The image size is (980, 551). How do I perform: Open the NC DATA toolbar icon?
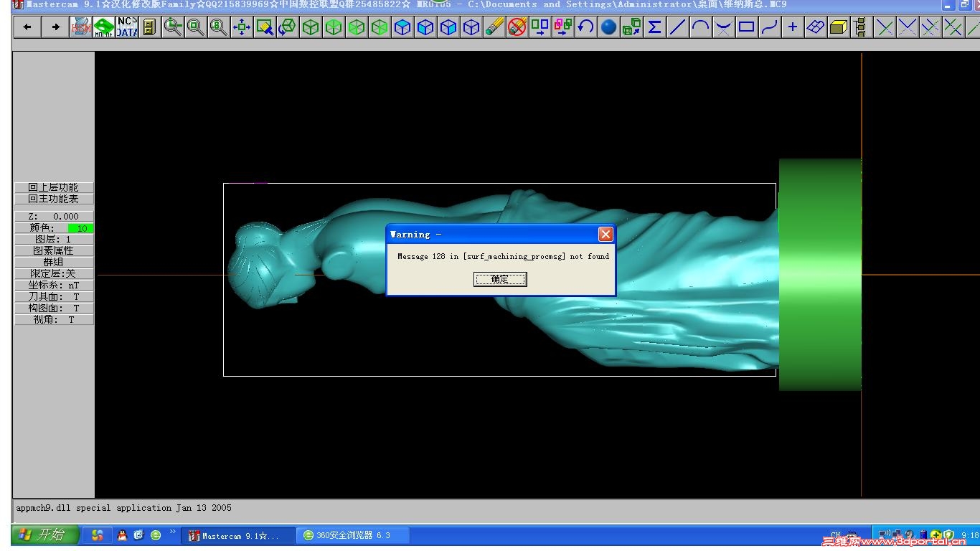click(x=126, y=27)
